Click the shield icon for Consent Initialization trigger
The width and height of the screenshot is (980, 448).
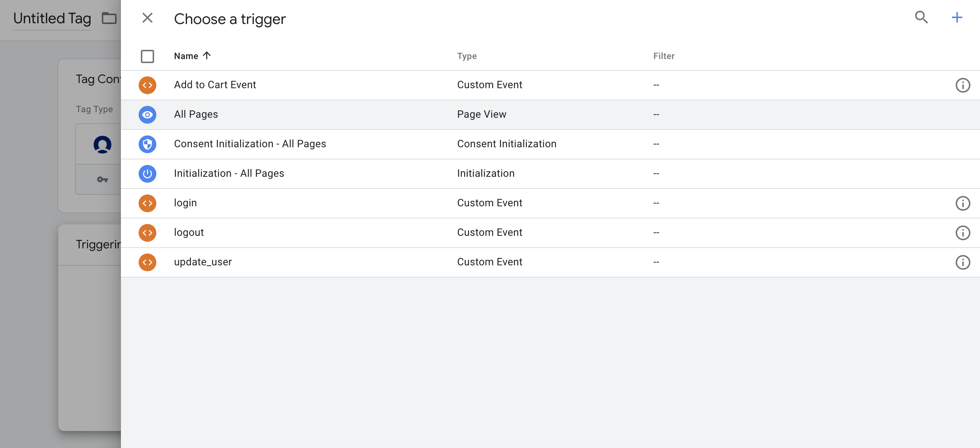click(x=147, y=144)
